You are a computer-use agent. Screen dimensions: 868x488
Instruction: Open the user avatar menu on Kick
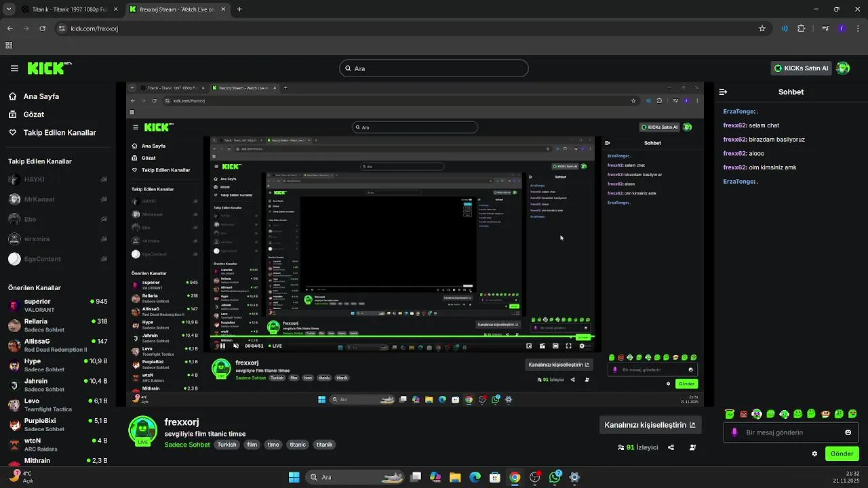[843, 68]
